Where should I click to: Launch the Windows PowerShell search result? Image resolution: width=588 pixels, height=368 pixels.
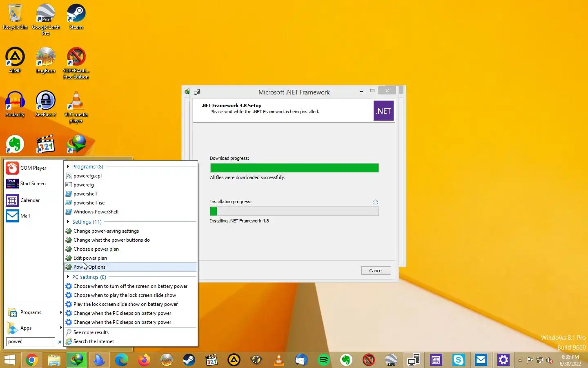click(x=131, y=212)
